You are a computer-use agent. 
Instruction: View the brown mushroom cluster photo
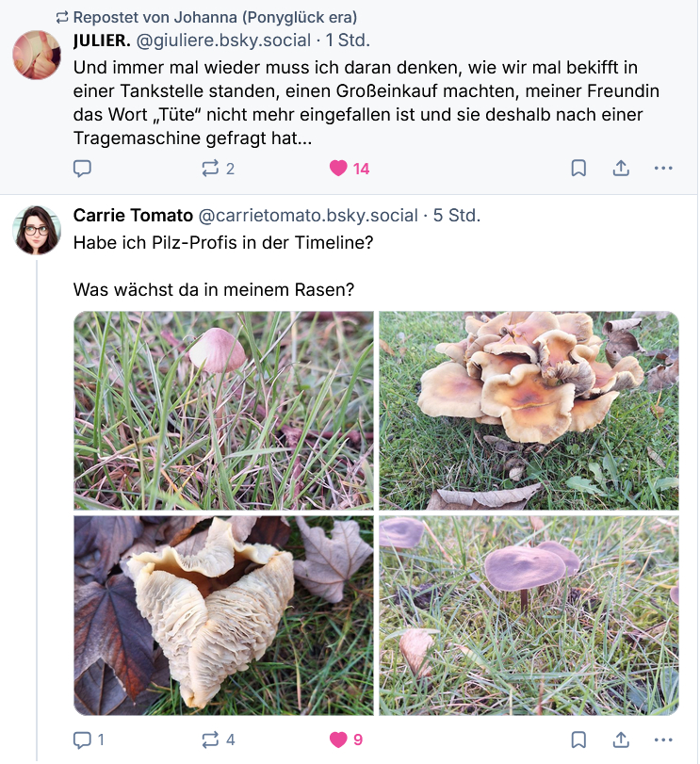coord(529,411)
